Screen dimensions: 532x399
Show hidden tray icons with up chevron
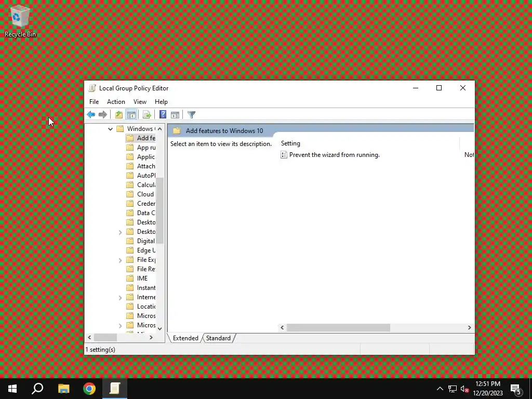click(440, 389)
